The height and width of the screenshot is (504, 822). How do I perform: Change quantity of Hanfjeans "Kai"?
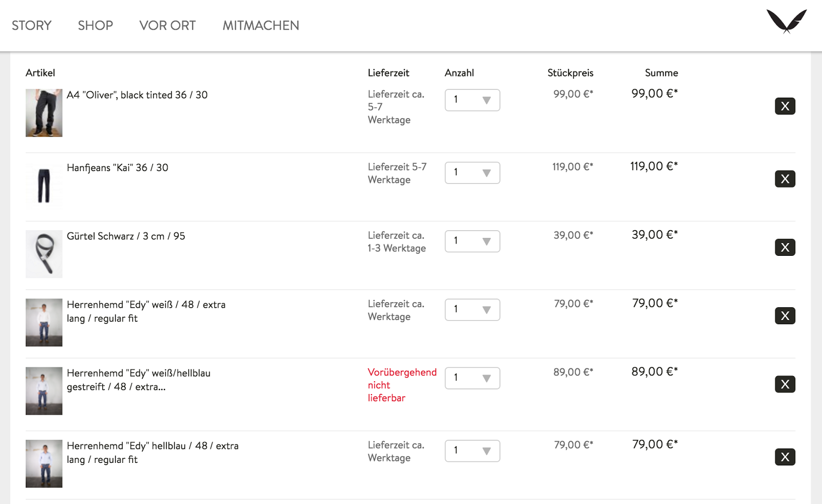(x=472, y=173)
